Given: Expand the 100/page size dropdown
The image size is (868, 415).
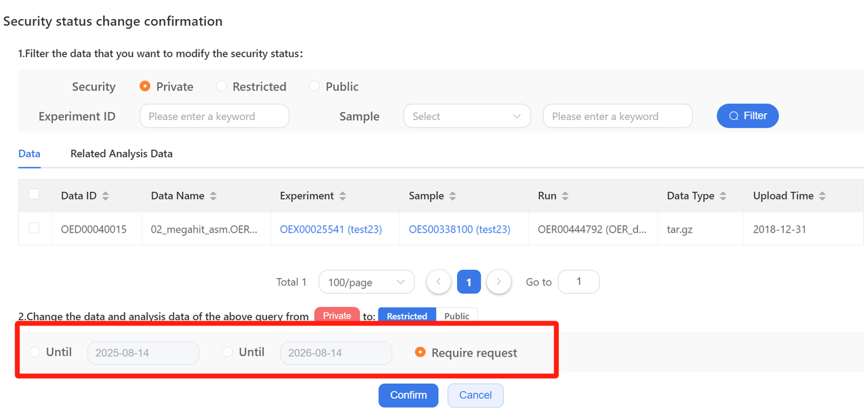Looking at the screenshot, I should coord(366,282).
